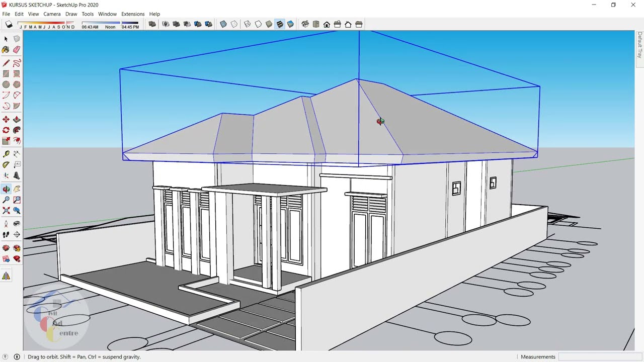Switch to Back standard view
The image size is (644, 362).
(x=348, y=24)
